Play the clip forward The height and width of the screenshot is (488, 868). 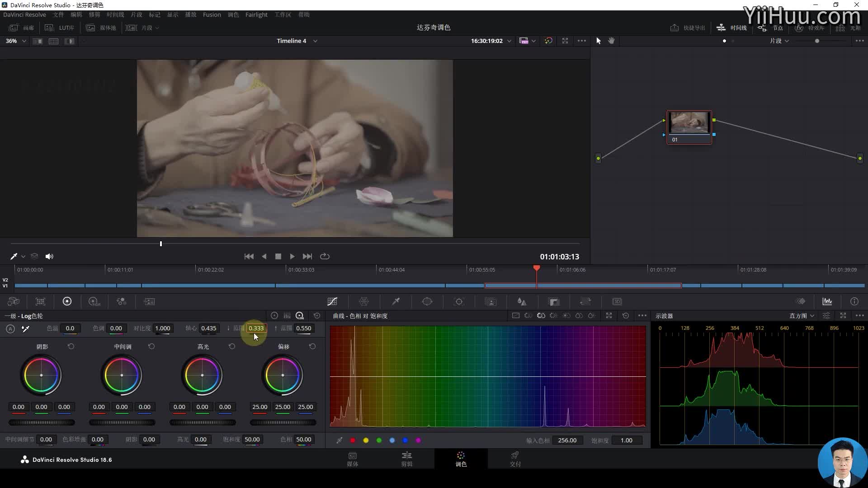point(292,256)
